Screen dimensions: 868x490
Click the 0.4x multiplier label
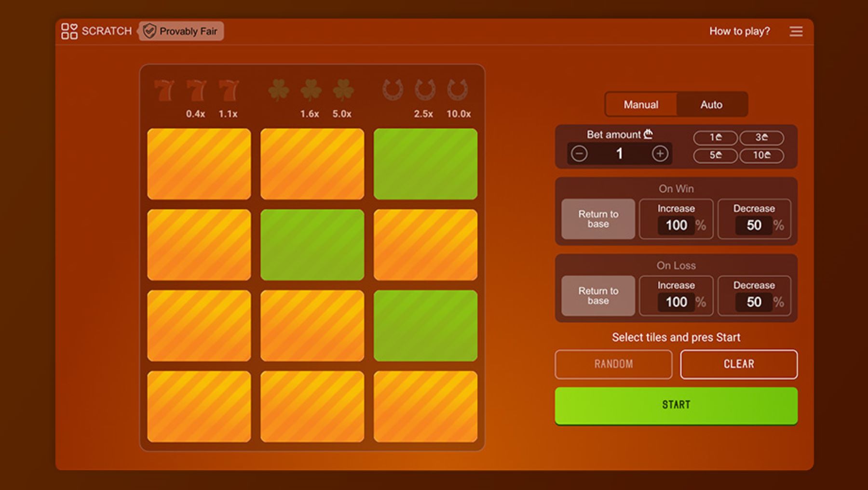coord(196,114)
